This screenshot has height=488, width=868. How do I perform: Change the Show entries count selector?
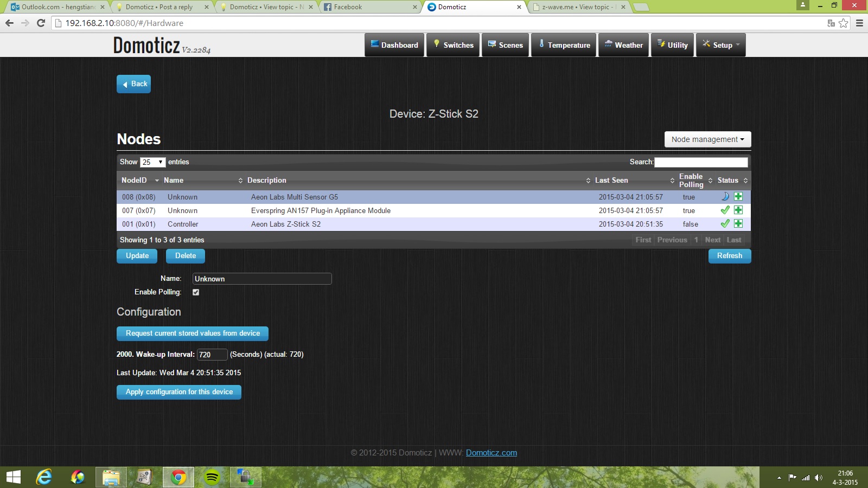(x=152, y=162)
